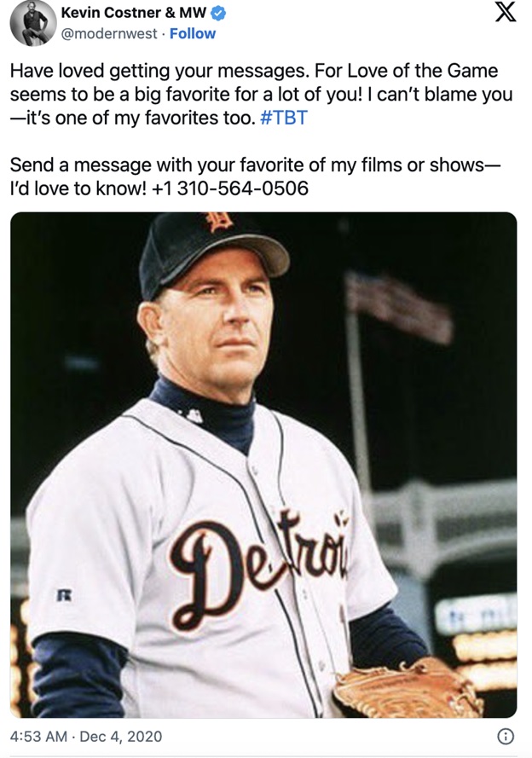
Task: Click the "Send a message" paragraph
Action: tap(256, 176)
